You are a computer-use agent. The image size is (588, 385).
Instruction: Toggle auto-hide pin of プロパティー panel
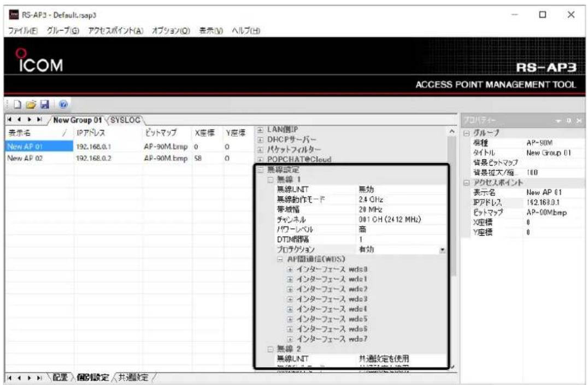pyautogui.click(x=569, y=121)
